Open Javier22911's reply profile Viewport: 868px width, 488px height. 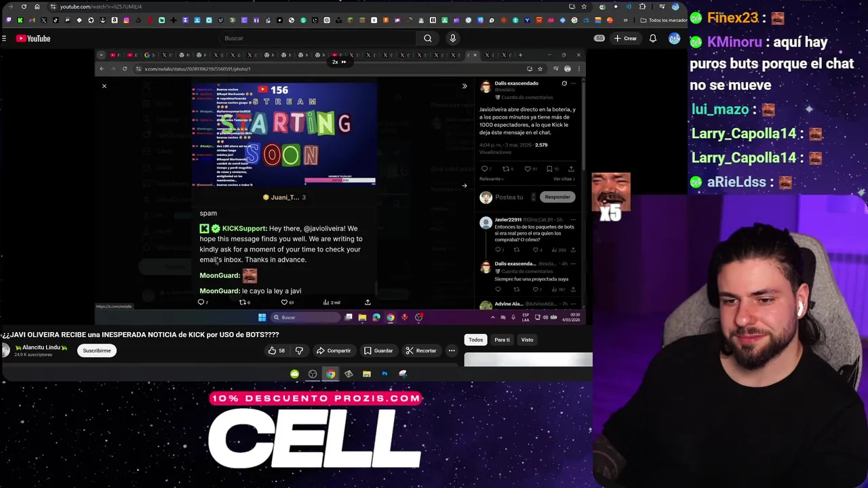point(507,220)
